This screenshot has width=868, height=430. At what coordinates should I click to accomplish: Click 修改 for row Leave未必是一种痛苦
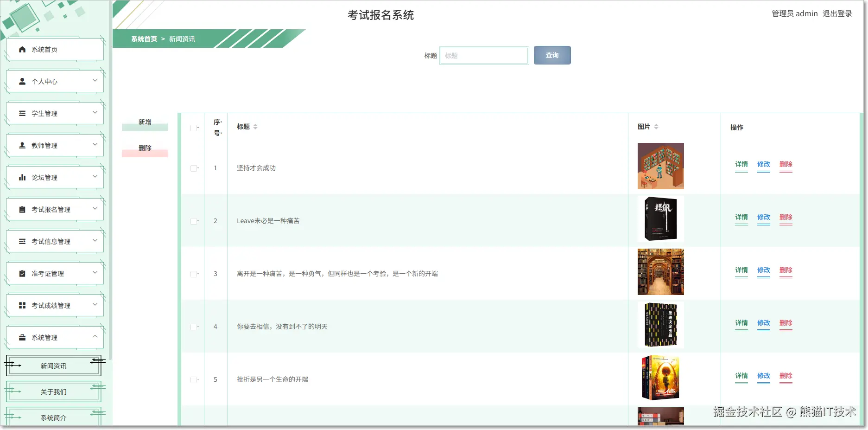[764, 218]
